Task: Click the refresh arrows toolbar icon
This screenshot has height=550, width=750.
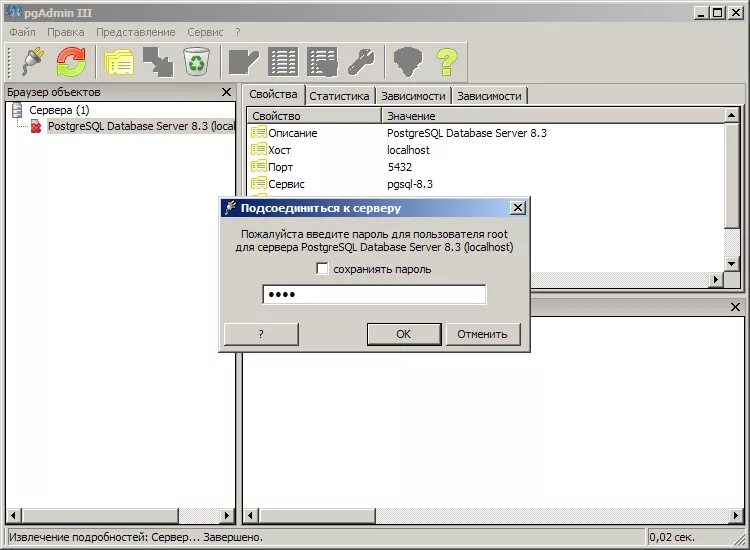Action: point(71,62)
